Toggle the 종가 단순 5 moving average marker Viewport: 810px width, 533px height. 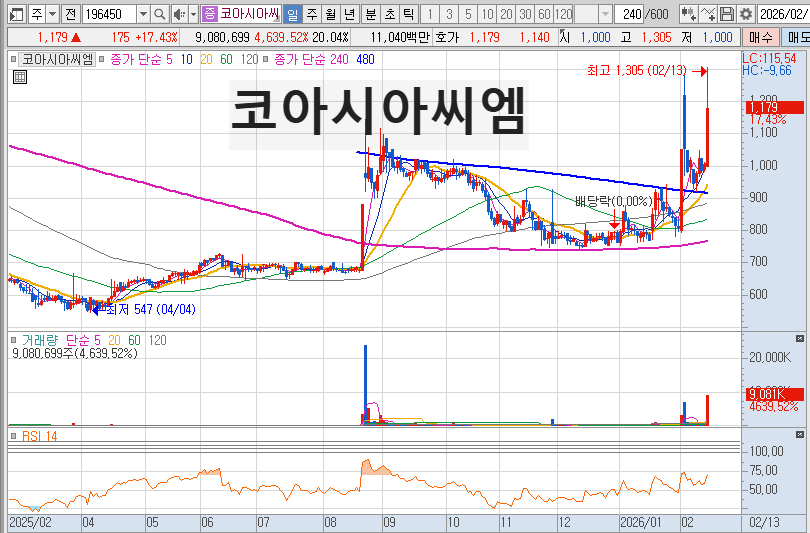(x=102, y=59)
